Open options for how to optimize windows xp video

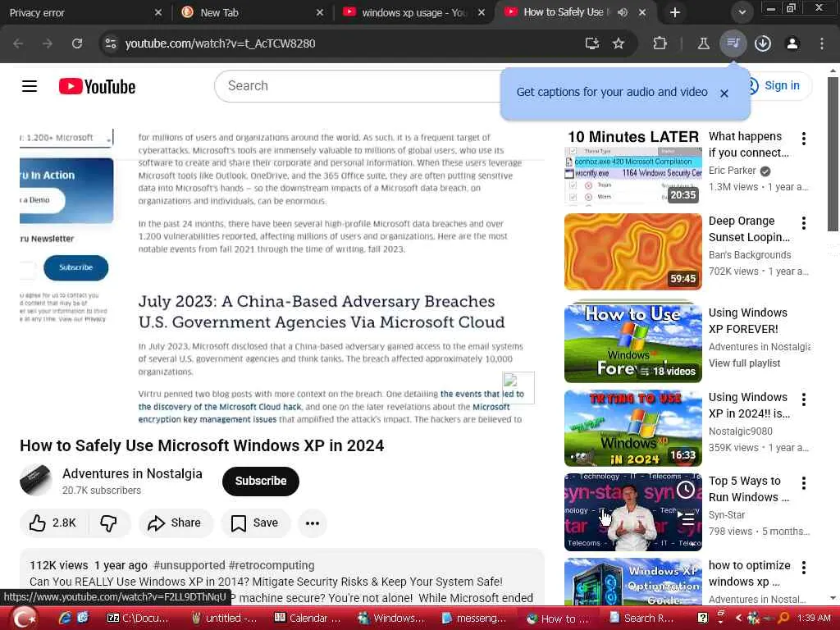(x=804, y=568)
